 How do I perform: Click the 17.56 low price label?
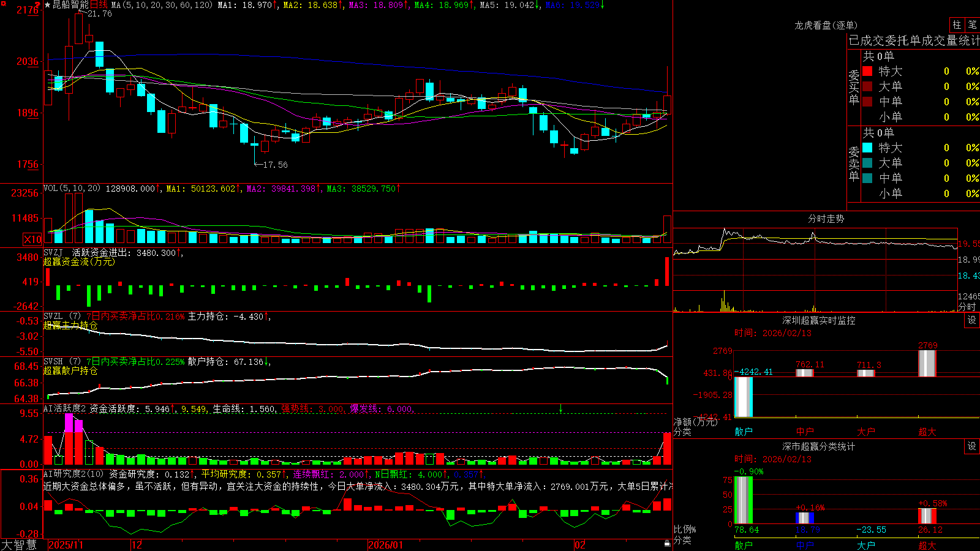point(275,165)
